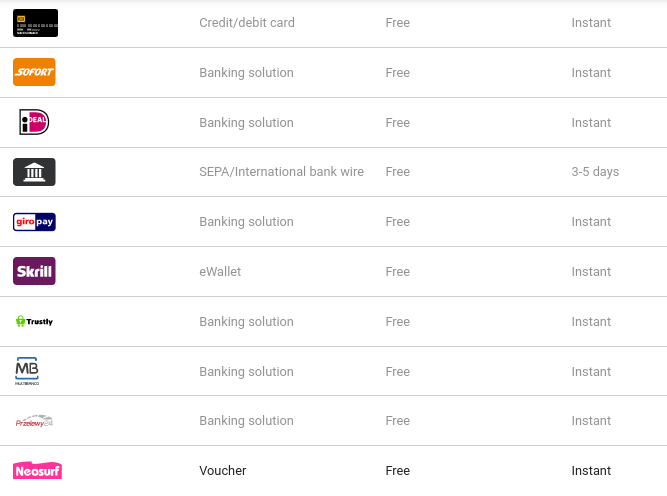
Task: Click Instant in the Neosurf row
Action: pos(591,470)
